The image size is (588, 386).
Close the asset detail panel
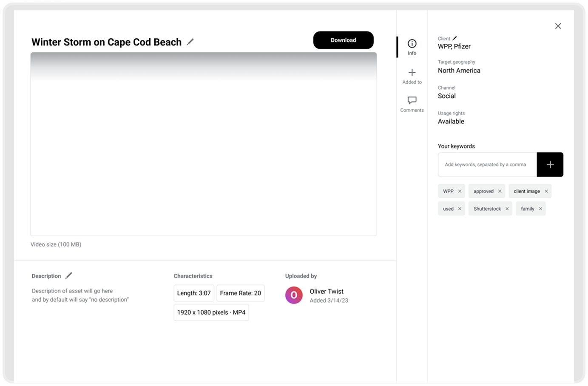(558, 26)
